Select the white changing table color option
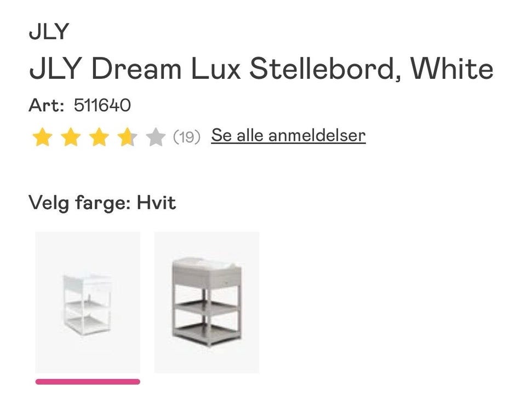 point(88,302)
